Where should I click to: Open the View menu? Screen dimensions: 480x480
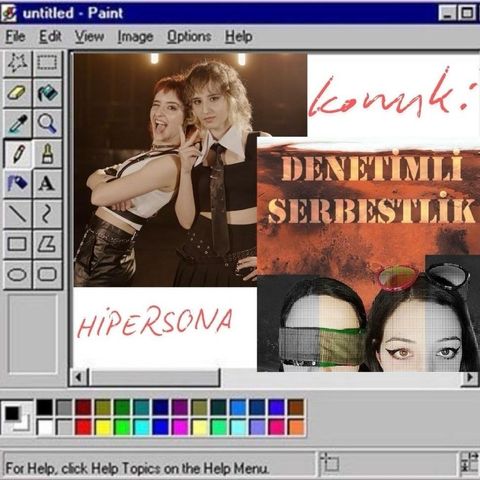point(89,37)
